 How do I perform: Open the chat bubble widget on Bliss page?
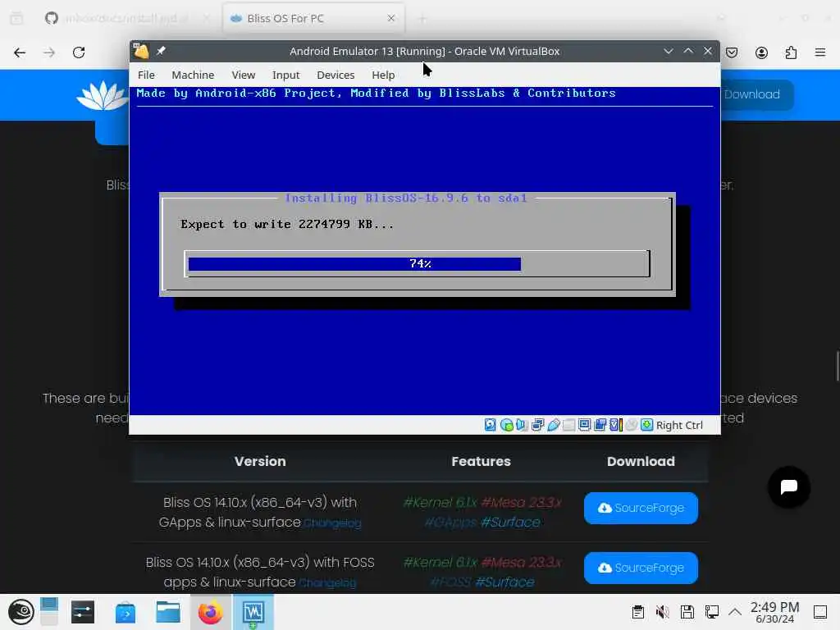pos(788,487)
